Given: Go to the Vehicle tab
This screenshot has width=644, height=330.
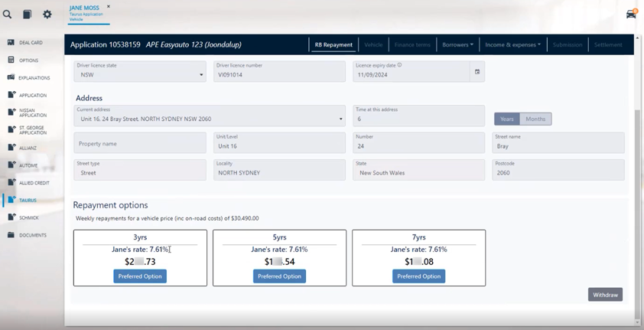Looking at the screenshot, I should click(373, 45).
